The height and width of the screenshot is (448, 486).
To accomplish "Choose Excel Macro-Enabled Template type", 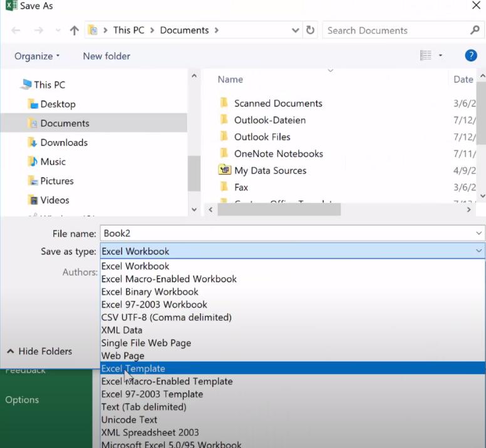I will coord(292,382).
